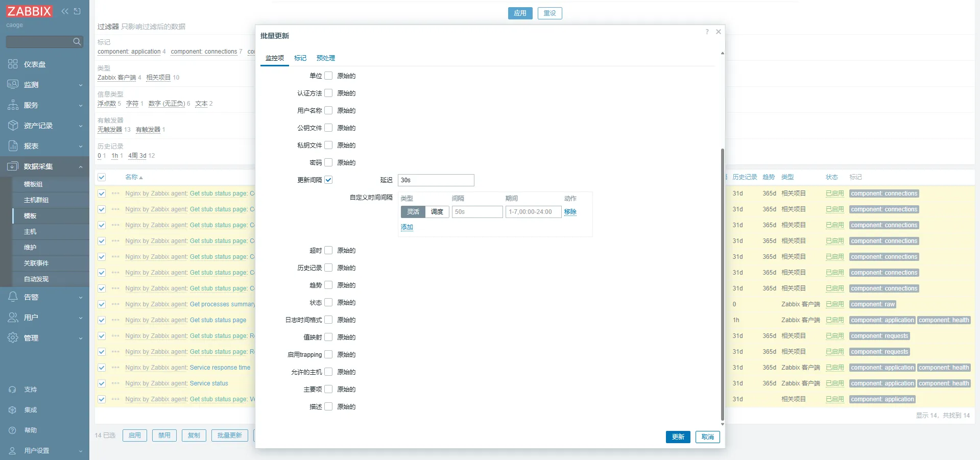Select the 调度 interval type toggle

[x=437, y=212]
